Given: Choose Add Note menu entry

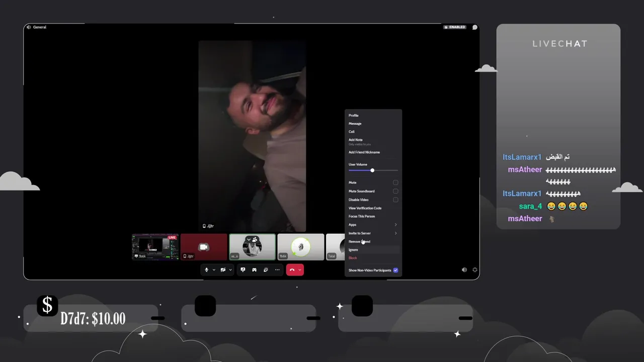Looking at the screenshot, I should (x=373, y=142).
